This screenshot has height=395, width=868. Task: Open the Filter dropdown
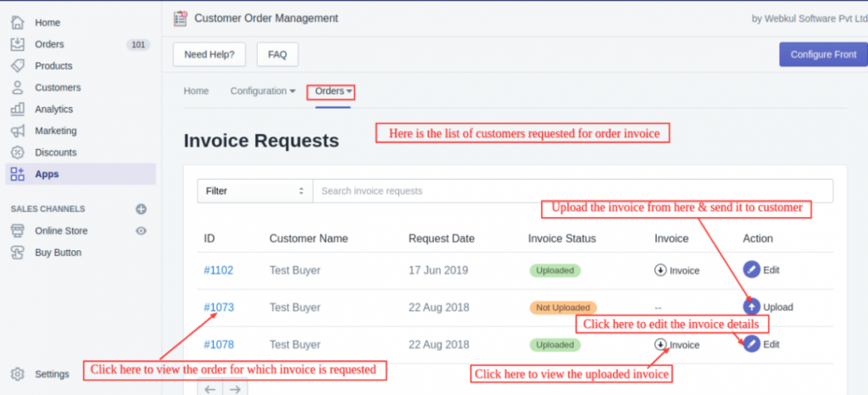tap(254, 192)
